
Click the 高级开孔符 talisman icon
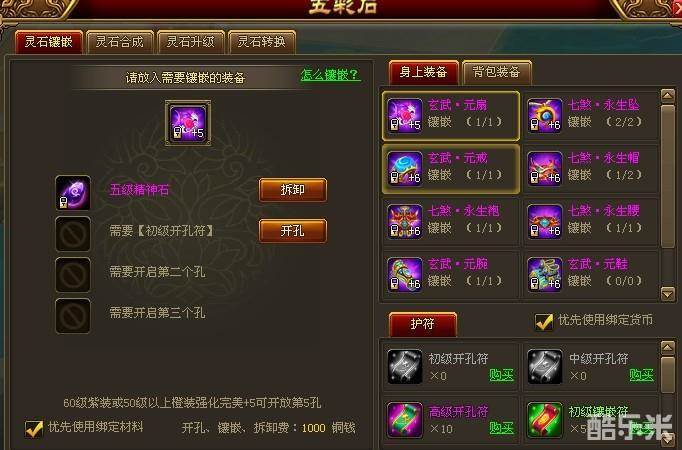[x=405, y=420]
